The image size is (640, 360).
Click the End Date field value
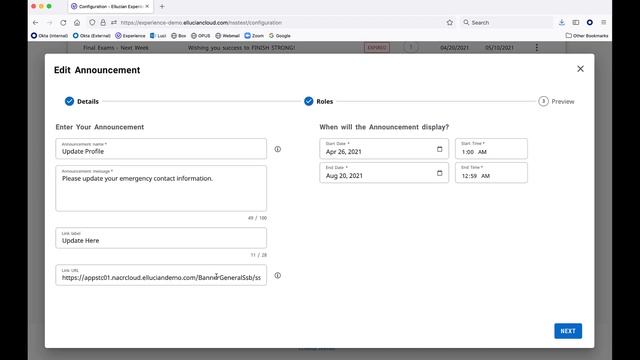click(x=344, y=176)
